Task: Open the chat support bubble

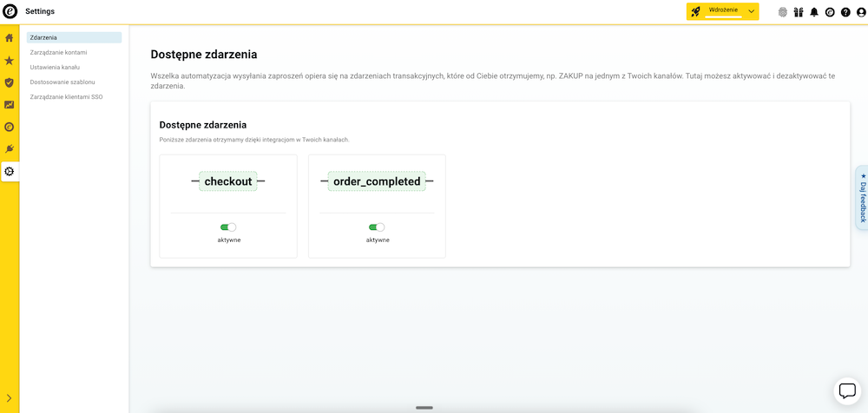Action: [847, 390]
